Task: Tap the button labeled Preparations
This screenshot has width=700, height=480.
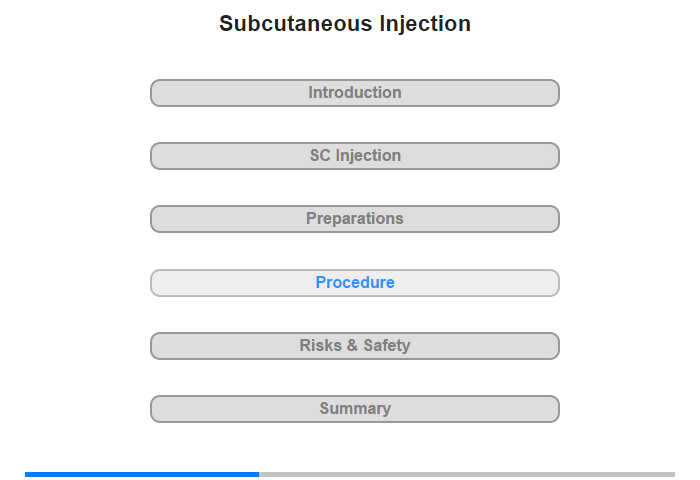Action: 355,219
